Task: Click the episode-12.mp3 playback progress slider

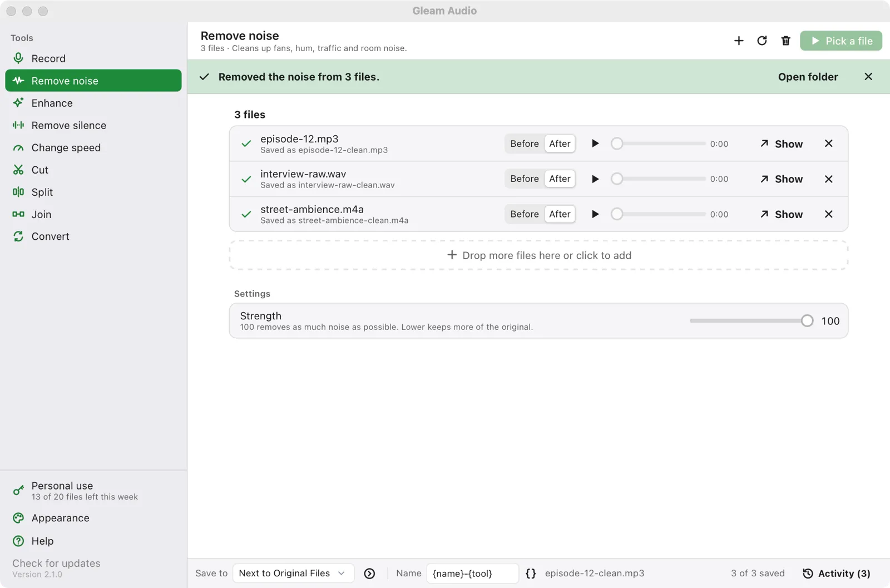Action: click(x=658, y=144)
